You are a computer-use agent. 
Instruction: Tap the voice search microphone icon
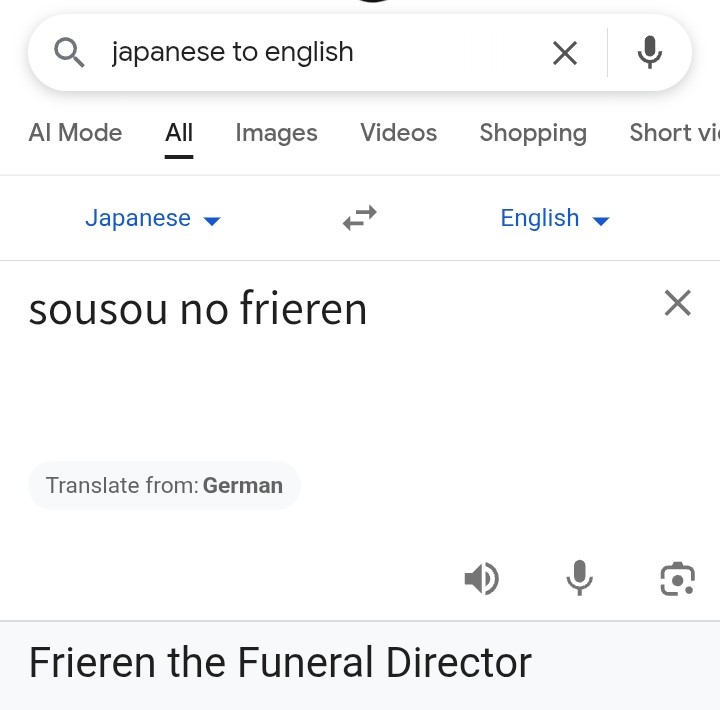[x=650, y=52]
